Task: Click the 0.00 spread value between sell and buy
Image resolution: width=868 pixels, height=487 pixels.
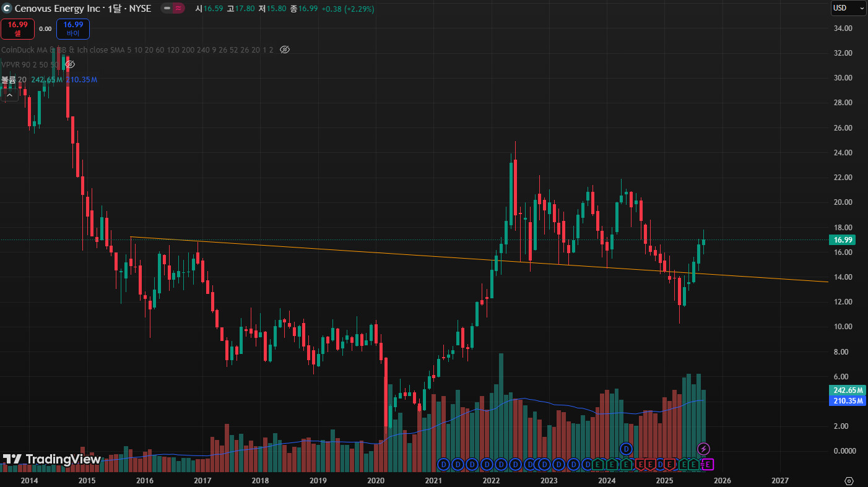Action: [45, 28]
